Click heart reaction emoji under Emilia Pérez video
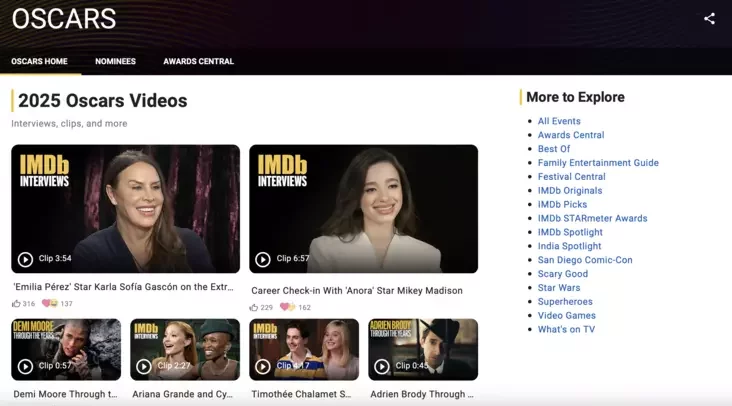 pos(49,304)
